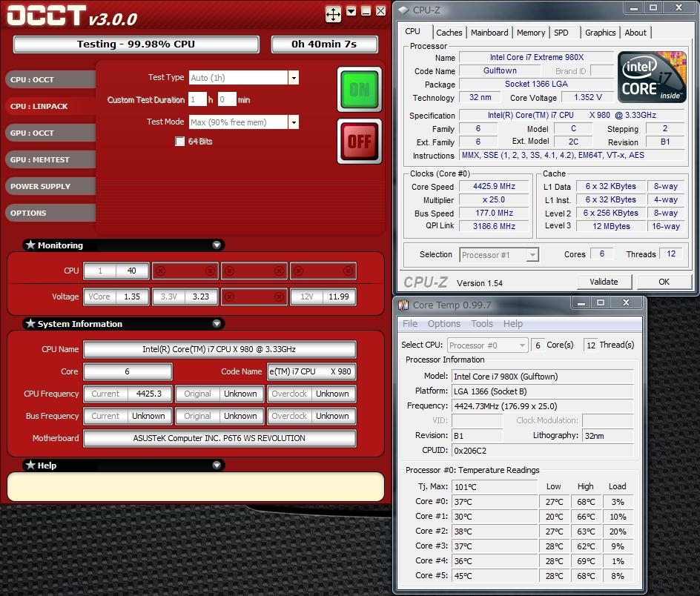The width and height of the screenshot is (700, 596).
Task: Select the GPU : MEMTEST tab
Action: coord(41,159)
